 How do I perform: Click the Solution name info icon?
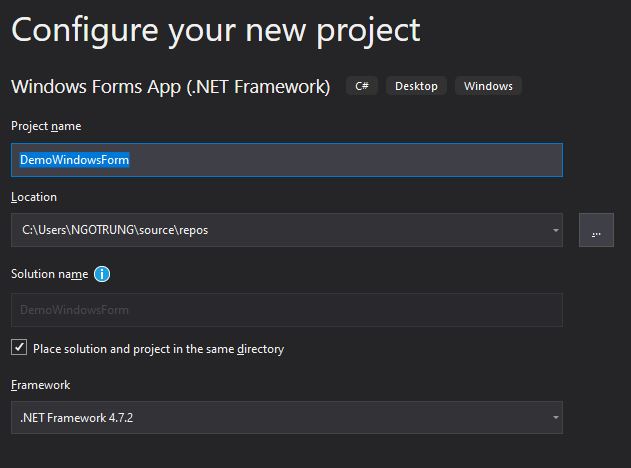(102, 274)
